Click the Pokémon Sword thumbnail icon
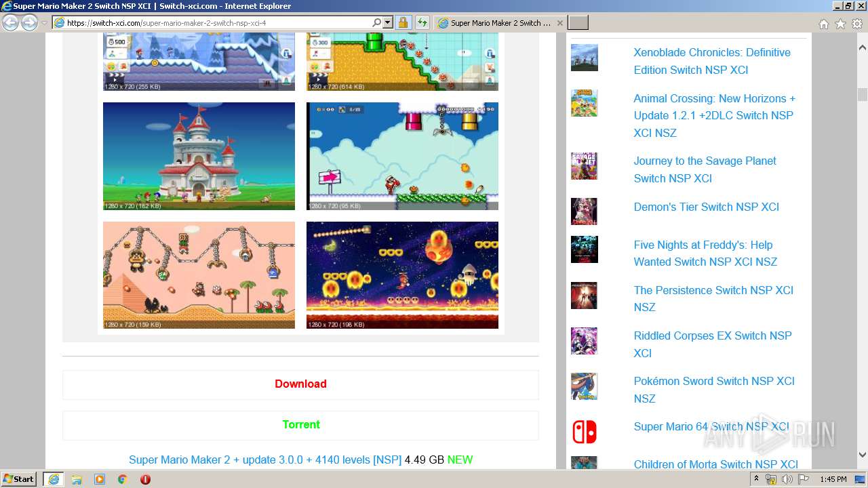 click(584, 386)
